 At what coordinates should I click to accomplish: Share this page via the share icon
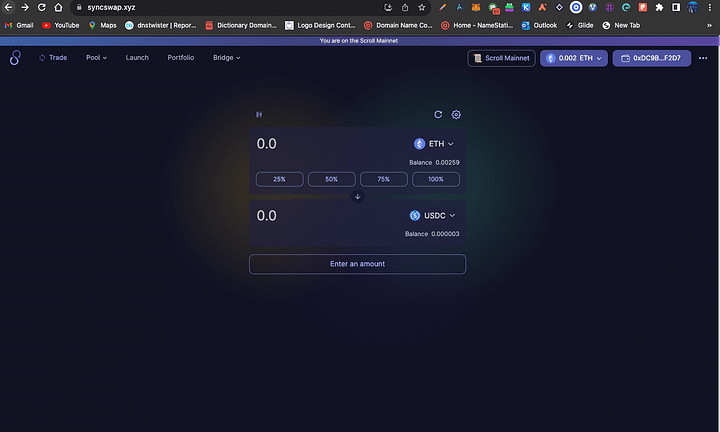tap(405, 7)
